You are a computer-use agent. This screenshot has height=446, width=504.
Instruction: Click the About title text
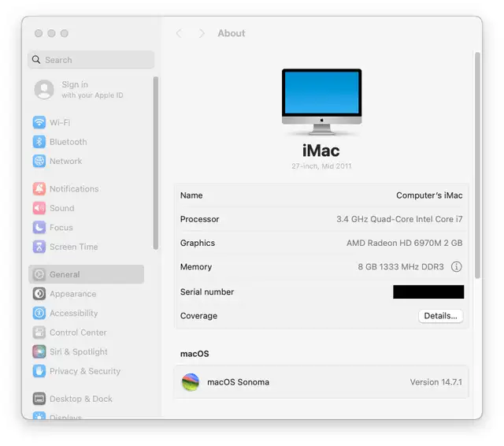(232, 33)
